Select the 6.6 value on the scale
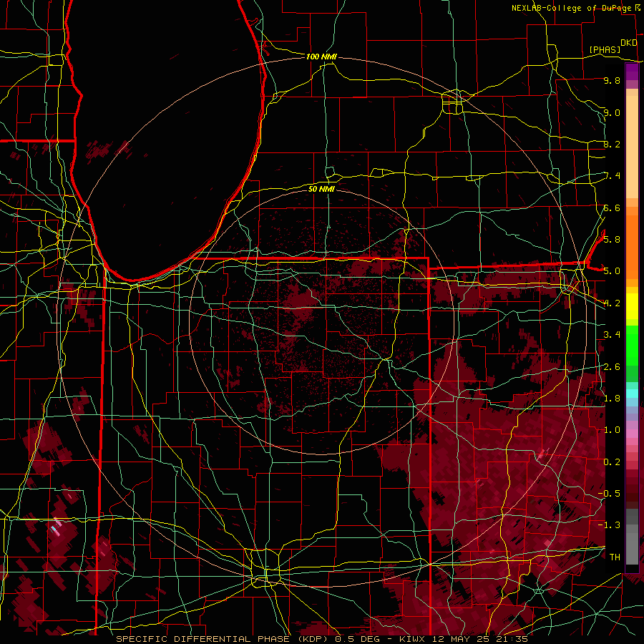Image resolution: width=644 pixels, height=644 pixels. click(x=612, y=208)
